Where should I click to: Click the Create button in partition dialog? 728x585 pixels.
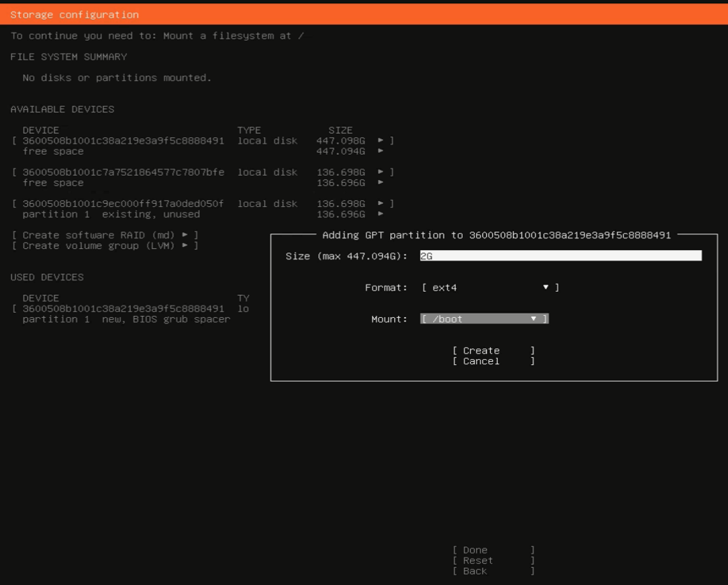[x=494, y=350]
